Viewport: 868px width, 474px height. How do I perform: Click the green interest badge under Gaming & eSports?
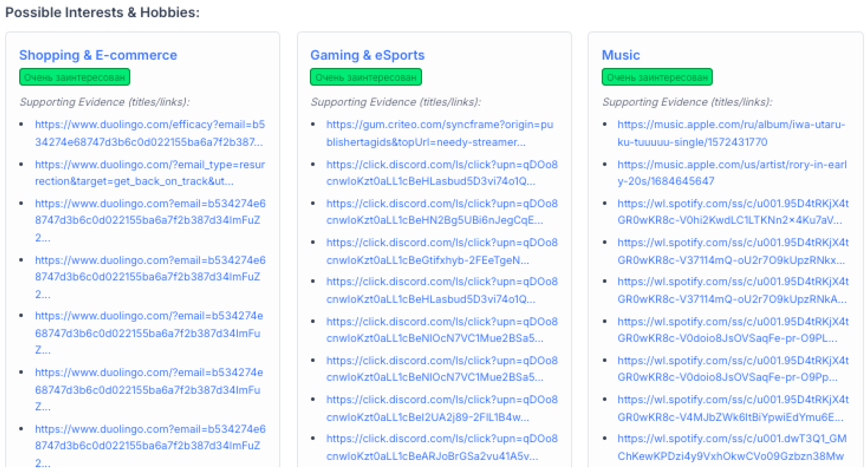366,77
